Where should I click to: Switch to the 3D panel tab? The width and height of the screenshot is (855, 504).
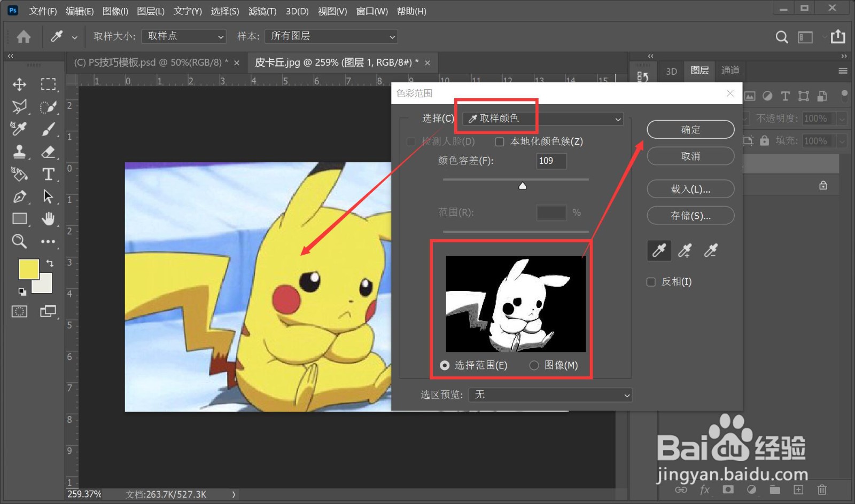pos(672,72)
